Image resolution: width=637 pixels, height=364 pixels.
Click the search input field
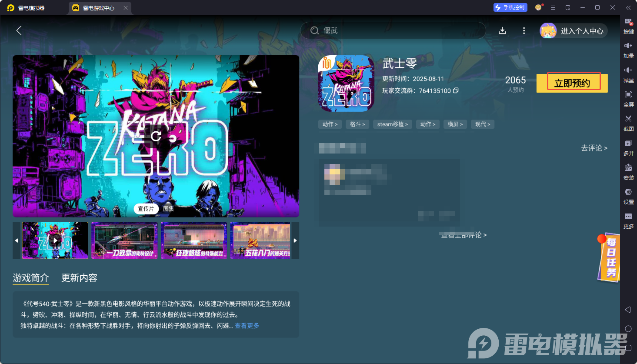click(x=393, y=30)
